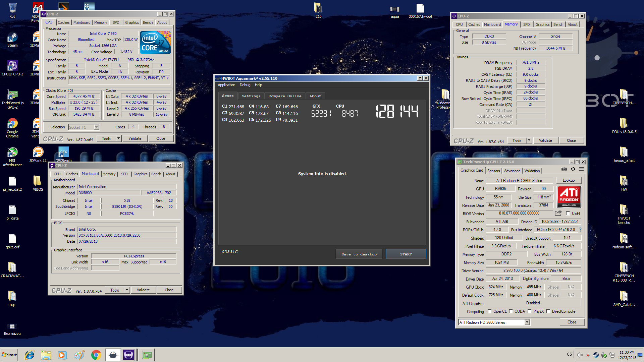
Task: Click the ATI Radeon logo in GPU-Z
Action: (569, 197)
